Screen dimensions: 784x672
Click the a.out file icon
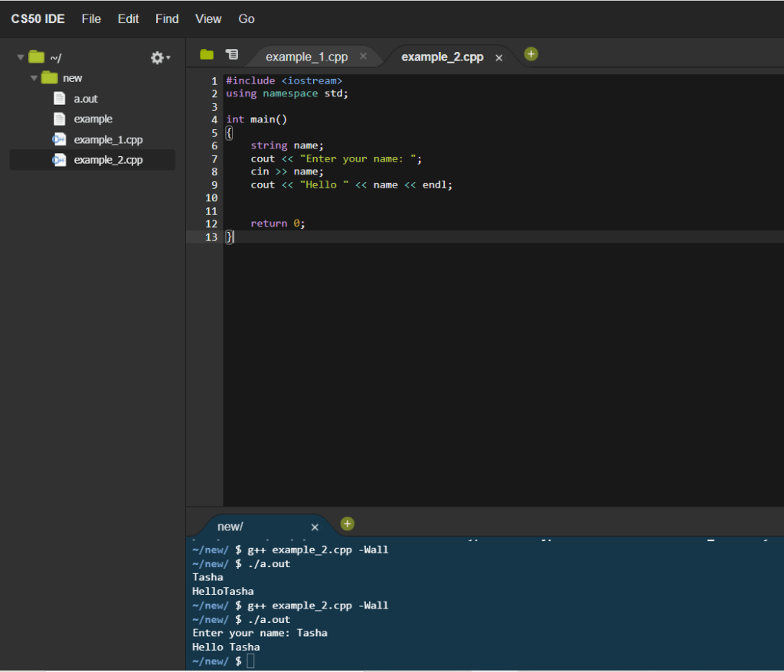point(60,99)
